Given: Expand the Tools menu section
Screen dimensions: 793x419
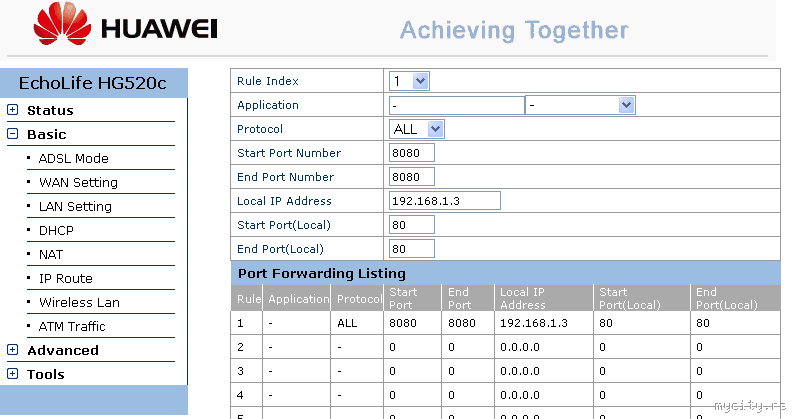Looking at the screenshot, I should 13,373.
